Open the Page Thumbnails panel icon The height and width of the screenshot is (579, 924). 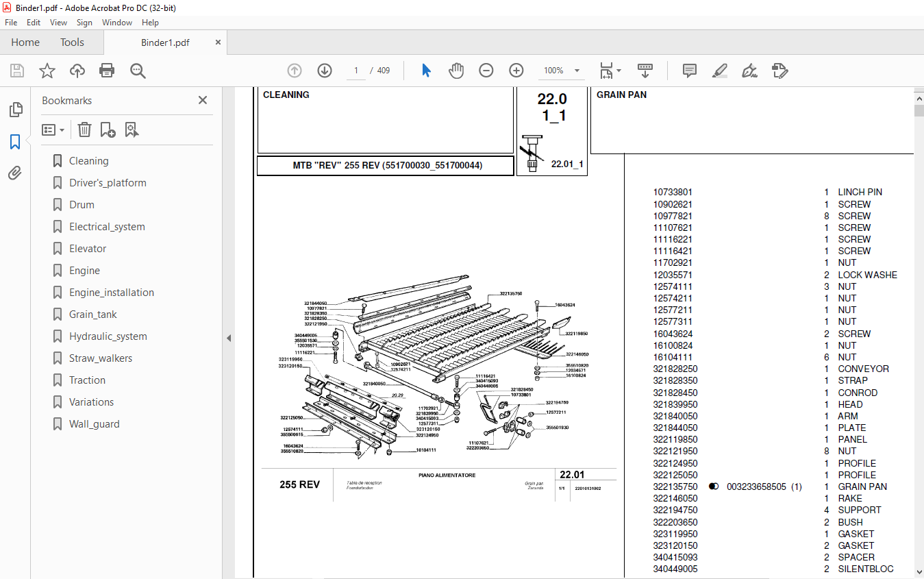tap(15, 110)
